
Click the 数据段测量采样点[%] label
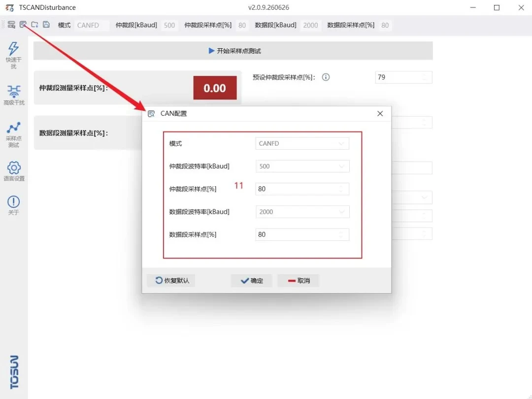[x=73, y=133]
